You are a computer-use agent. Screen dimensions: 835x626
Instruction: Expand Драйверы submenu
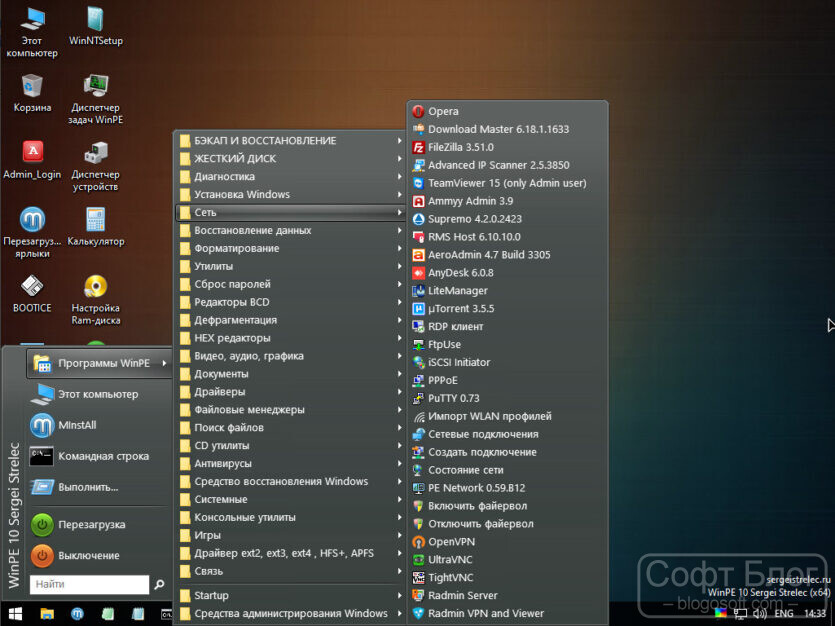[290, 392]
